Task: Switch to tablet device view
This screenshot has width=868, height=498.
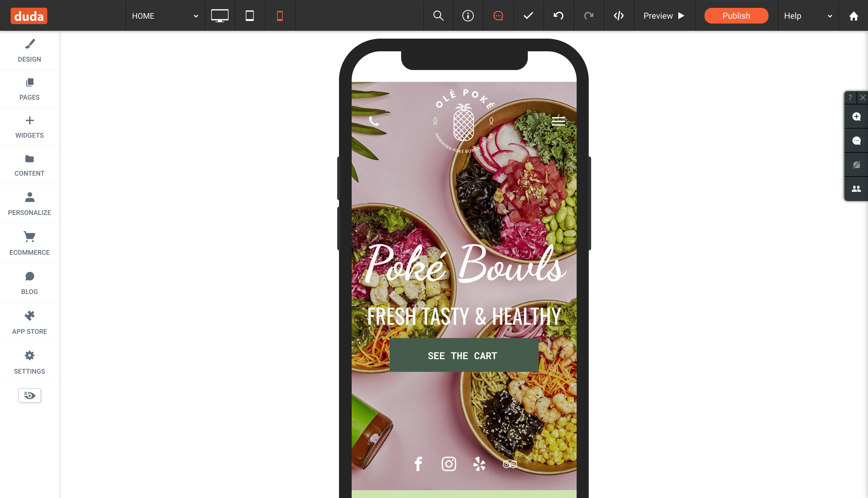Action: click(249, 16)
